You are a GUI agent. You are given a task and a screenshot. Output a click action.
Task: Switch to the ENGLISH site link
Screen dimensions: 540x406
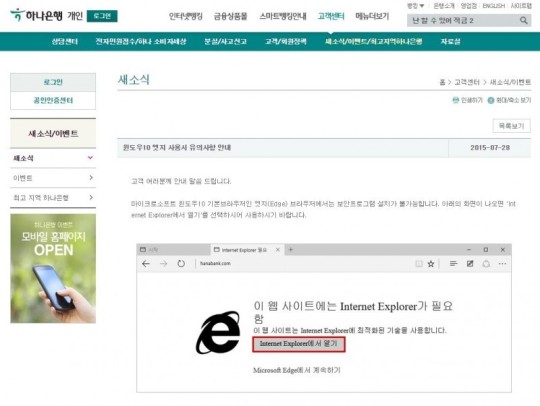494,6
